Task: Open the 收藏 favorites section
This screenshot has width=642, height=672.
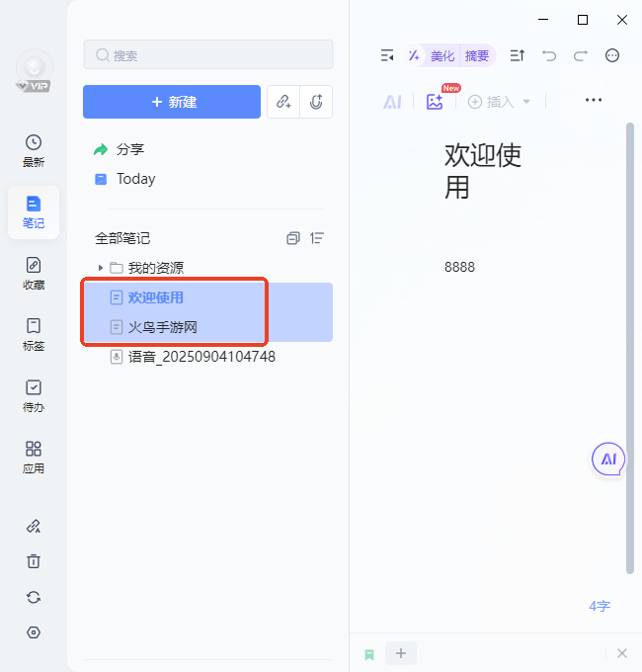Action: click(x=34, y=274)
